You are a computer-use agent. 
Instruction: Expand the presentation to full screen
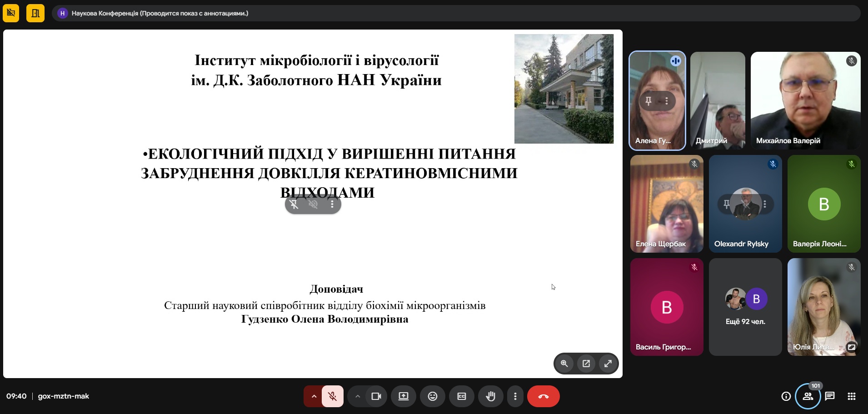(x=608, y=364)
